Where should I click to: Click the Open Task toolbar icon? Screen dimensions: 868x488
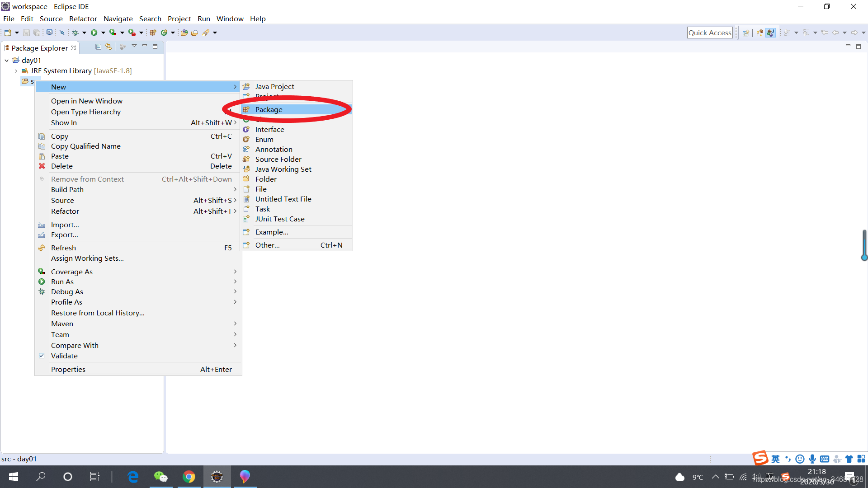click(195, 33)
